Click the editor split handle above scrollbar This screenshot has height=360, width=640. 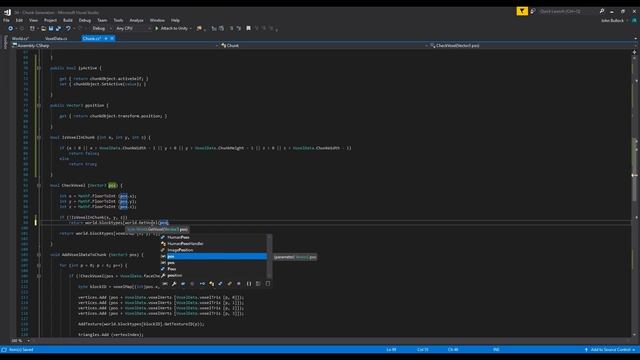point(634,52)
